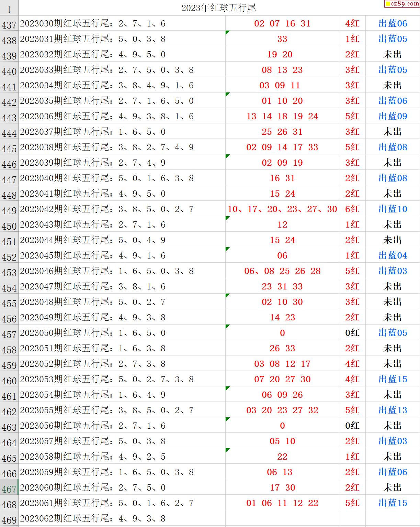The width and height of the screenshot is (420, 527).
Task: Click cell '33' in row 438
Action: (x=282, y=39)
